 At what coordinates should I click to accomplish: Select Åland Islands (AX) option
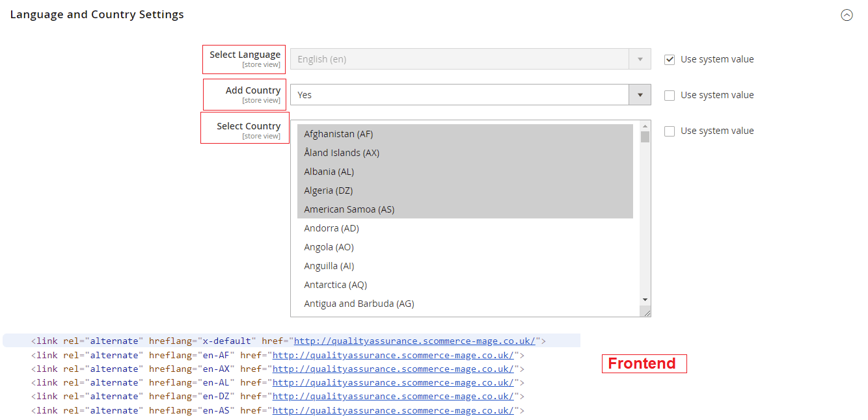[342, 153]
